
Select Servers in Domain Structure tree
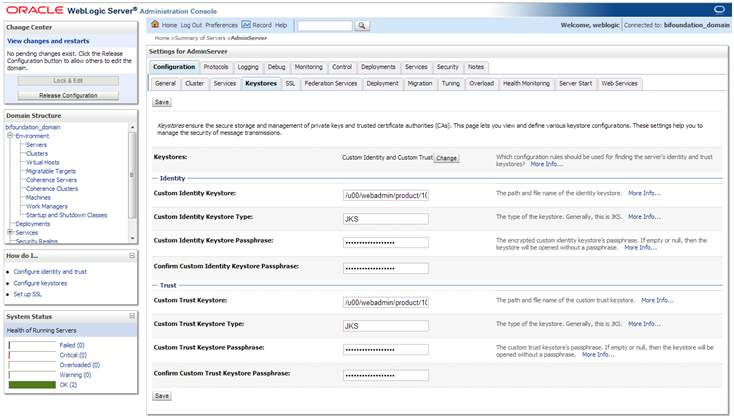[x=36, y=145]
